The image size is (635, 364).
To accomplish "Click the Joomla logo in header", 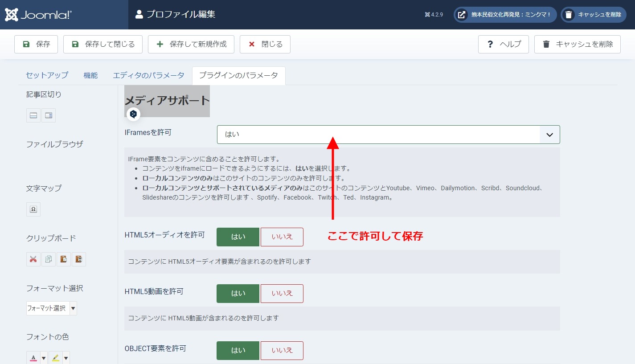I will click(x=38, y=15).
